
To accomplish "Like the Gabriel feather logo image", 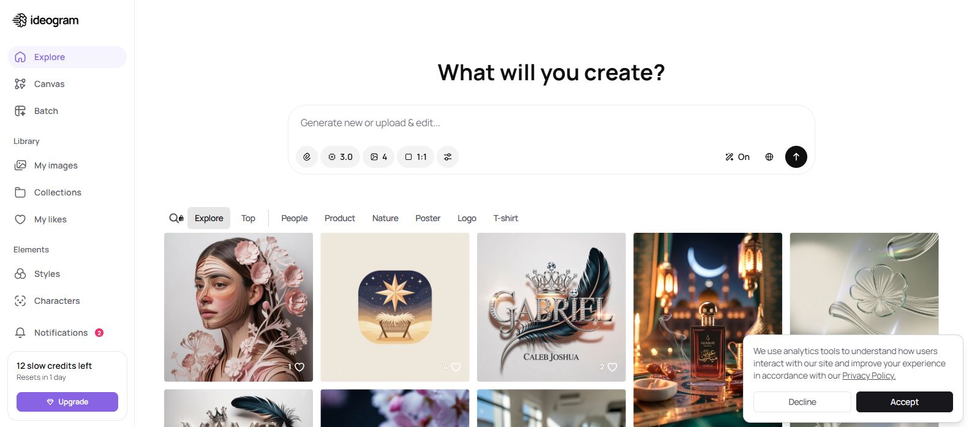I will click(612, 367).
